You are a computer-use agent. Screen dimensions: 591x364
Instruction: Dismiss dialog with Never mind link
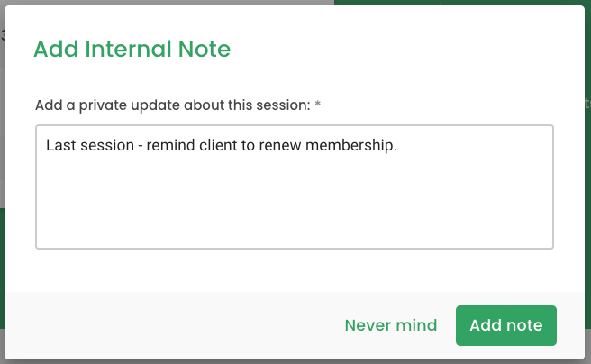coord(391,325)
